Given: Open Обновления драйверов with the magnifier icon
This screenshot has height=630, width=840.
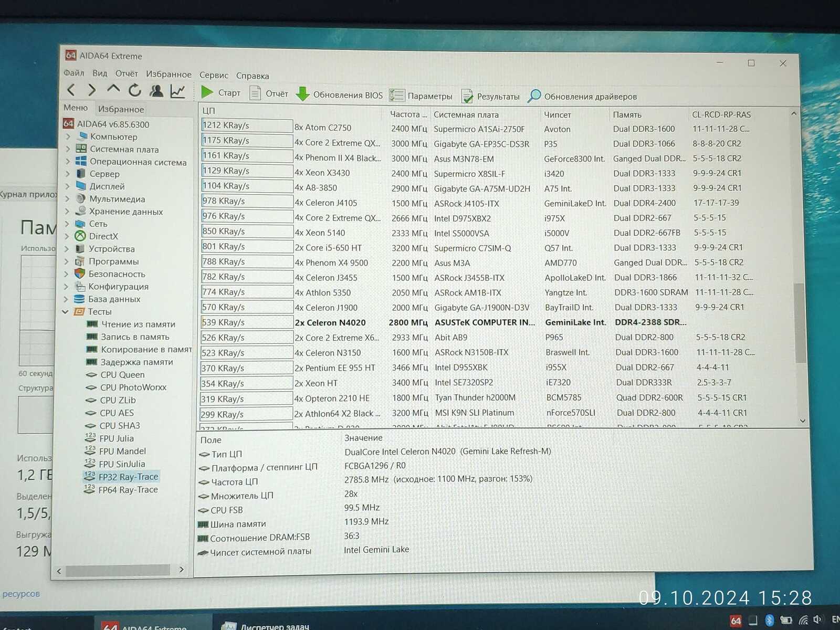Looking at the screenshot, I should (582, 96).
